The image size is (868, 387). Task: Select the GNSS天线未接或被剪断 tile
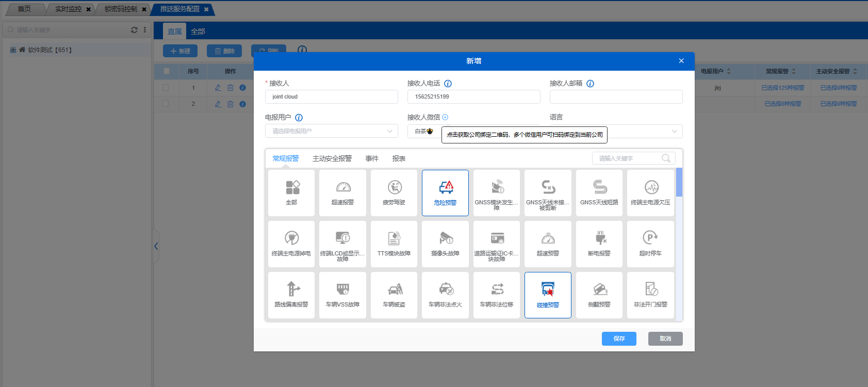[x=548, y=193]
